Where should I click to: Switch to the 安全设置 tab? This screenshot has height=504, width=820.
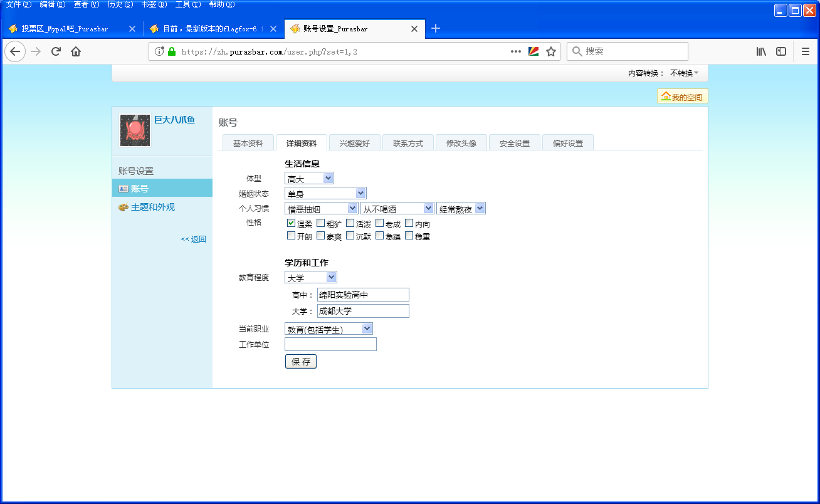coord(514,143)
